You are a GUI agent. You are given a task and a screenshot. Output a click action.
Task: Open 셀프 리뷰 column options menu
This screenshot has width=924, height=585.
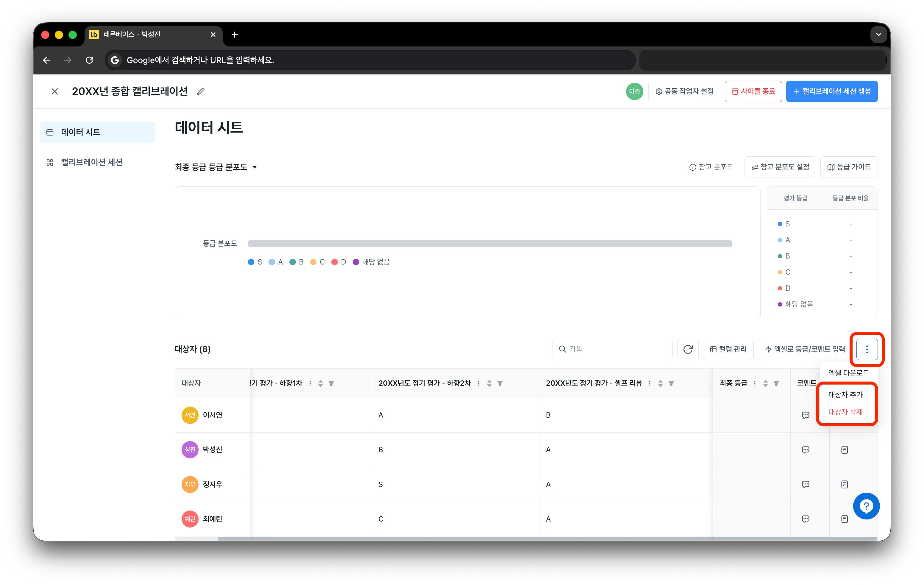[x=650, y=383]
